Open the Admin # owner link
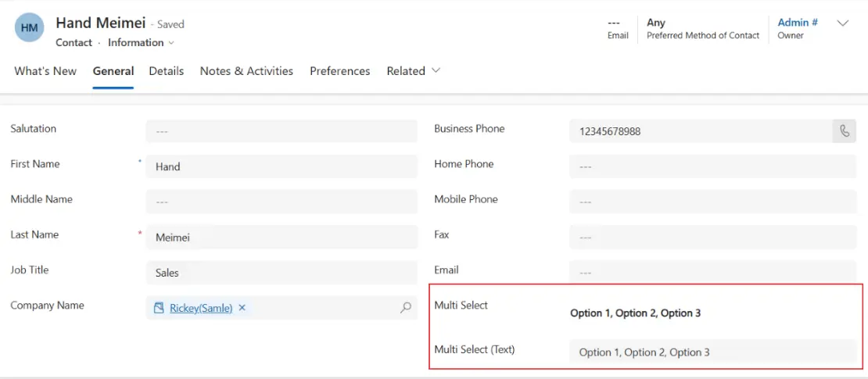The height and width of the screenshot is (379, 868). point(798,23)
